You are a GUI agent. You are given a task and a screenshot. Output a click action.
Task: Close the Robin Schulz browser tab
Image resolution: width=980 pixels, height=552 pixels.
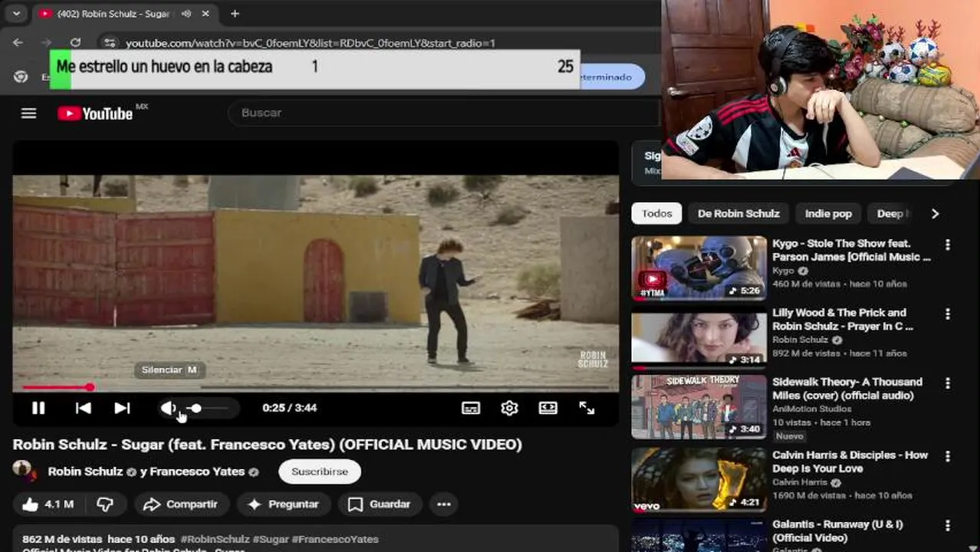click(206, 14)
